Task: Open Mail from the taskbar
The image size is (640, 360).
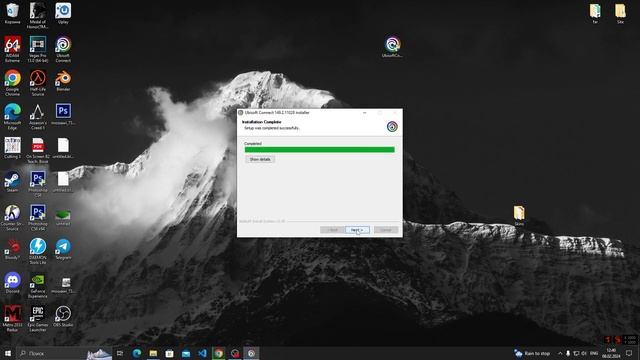Action: click(x=186, y=353)
